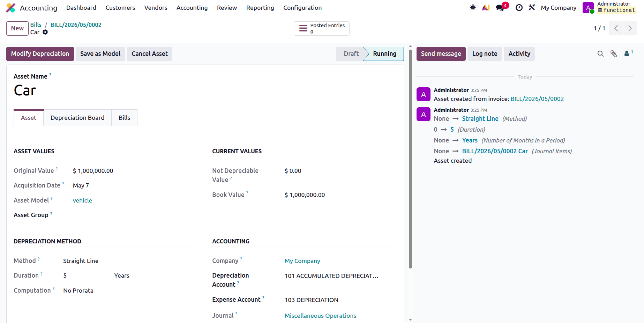Screen dimensions: 644x323
Task: Click Modify Depreciation button
Action: (x=40, y=54)
